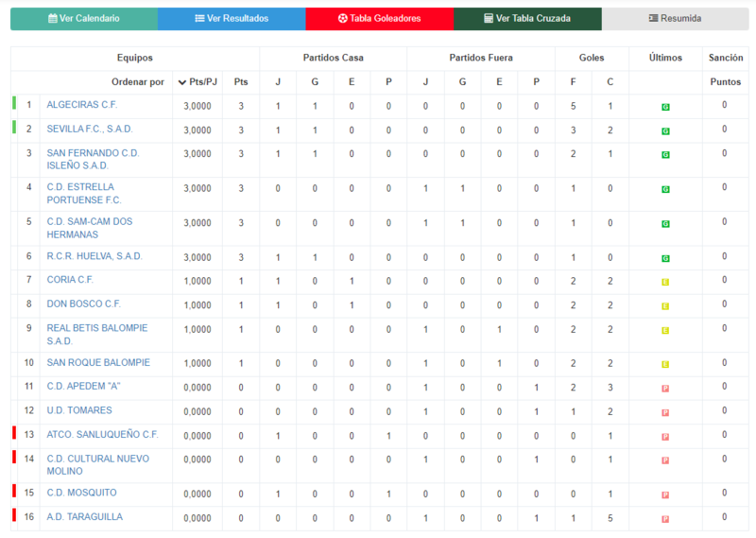
Task: Click yellow E result icon for DON BOSCO C.F.
Action: pyautogui.click(x=665, y=306)
